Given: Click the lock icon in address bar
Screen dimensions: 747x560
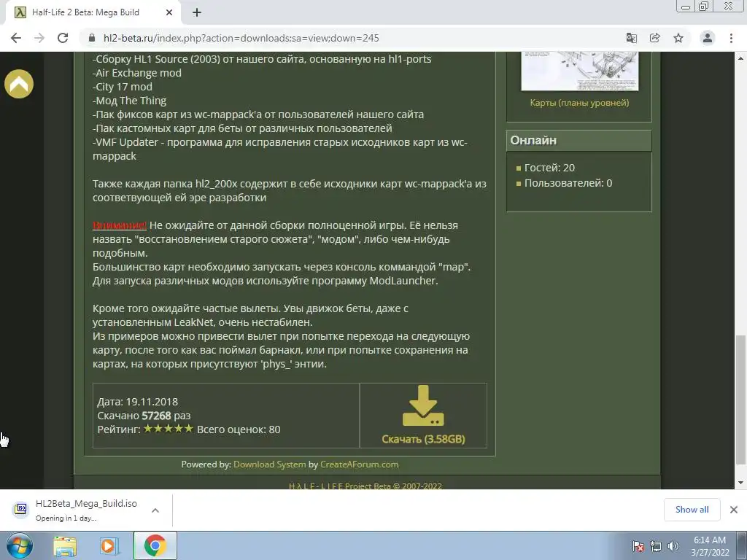Looking at the screenshot, I should tap(91, 38).
